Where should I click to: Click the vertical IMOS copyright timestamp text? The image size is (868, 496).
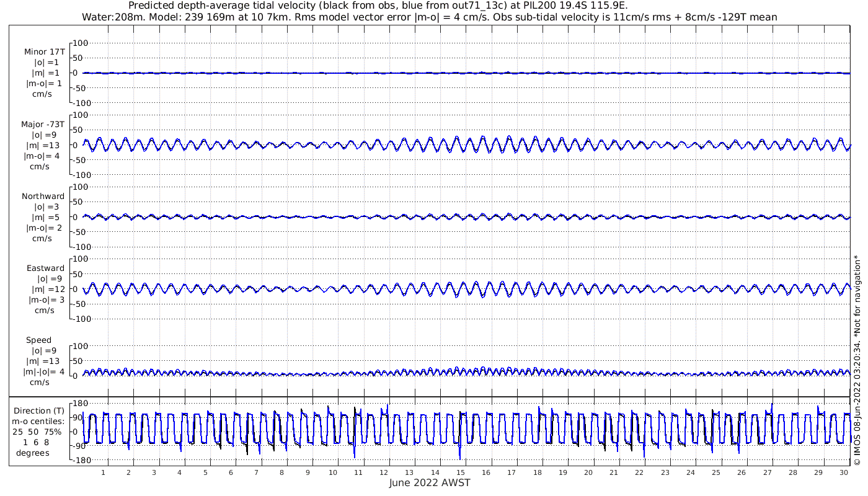pyautogui.click(x=857, y=360)
